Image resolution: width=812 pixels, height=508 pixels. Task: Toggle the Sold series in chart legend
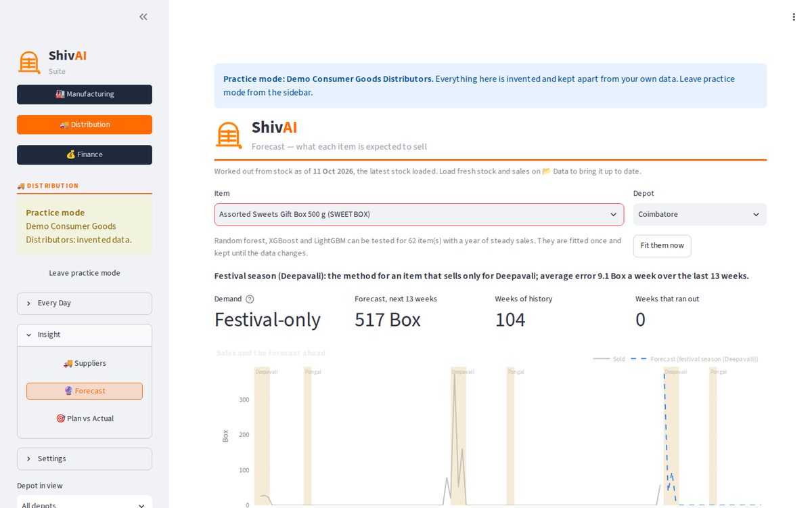(x=609, y=359)
